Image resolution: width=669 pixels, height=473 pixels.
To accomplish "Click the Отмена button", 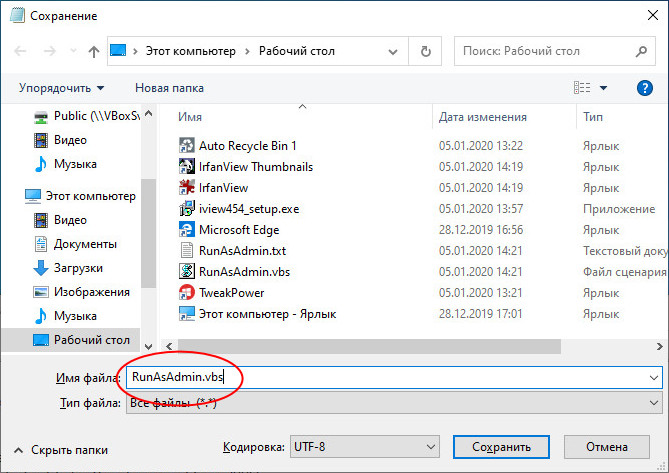I will (607, 447).
